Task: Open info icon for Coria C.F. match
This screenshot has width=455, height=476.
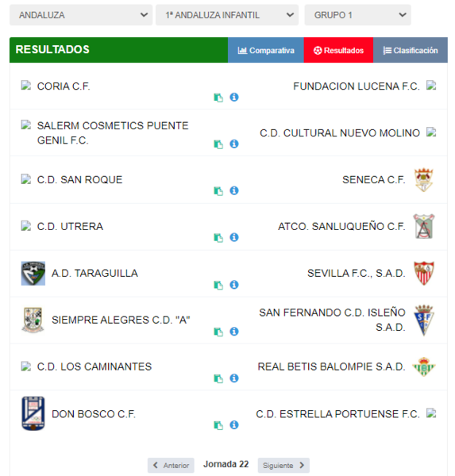Action: pyautogui.click(x=233, y=97)
